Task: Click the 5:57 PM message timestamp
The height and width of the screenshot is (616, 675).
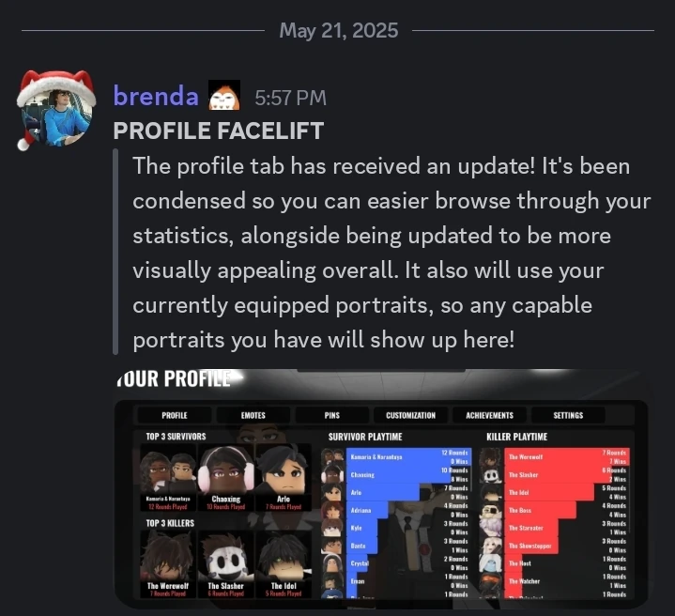Action: 291,99
